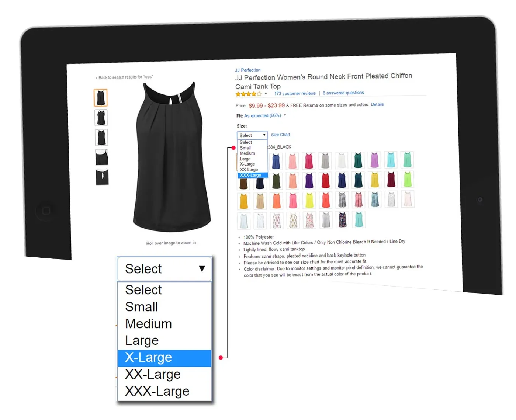Select the first black top thumbnail

click(x=101, y=98)
